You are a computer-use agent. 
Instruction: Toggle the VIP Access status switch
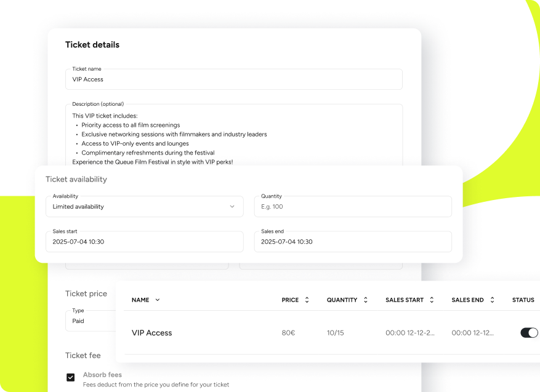coord(529,333)
